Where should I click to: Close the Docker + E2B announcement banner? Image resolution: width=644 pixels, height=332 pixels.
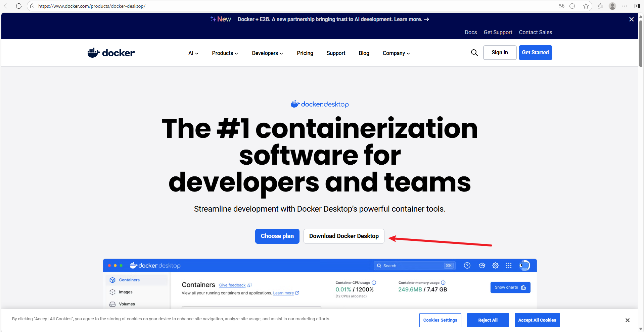(631, 19)
